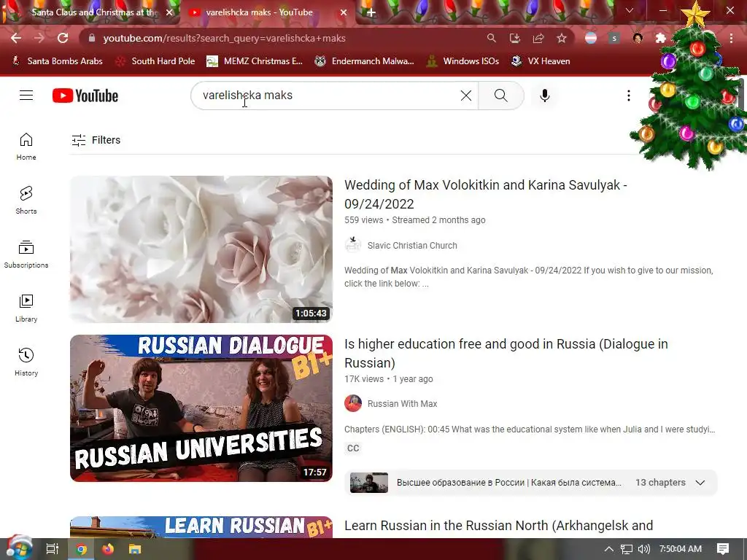Close the varelishcka maks YouTube tab
Screen dimensions: 747x560
point(344,12)
